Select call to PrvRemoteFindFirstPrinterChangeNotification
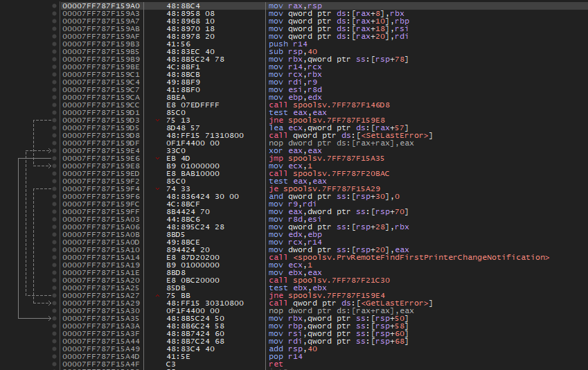This screenshot has height=370, width=588. [x=409, y=258]
